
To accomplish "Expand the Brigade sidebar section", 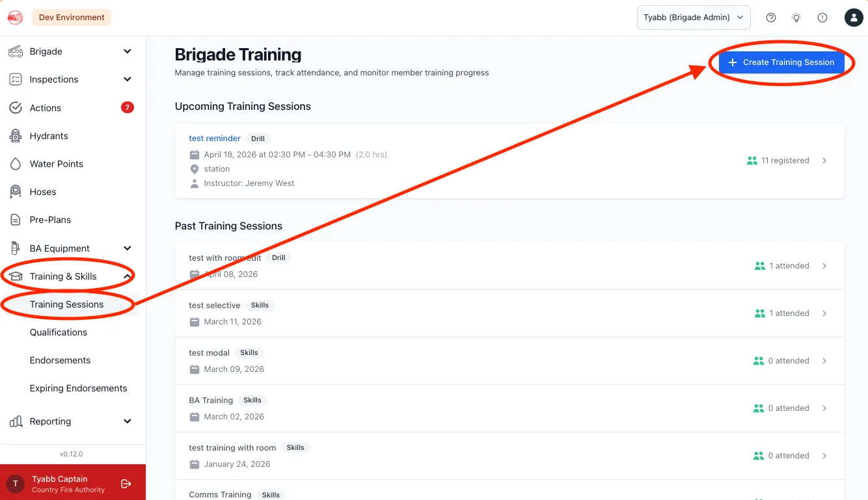I will coord(70,51).
